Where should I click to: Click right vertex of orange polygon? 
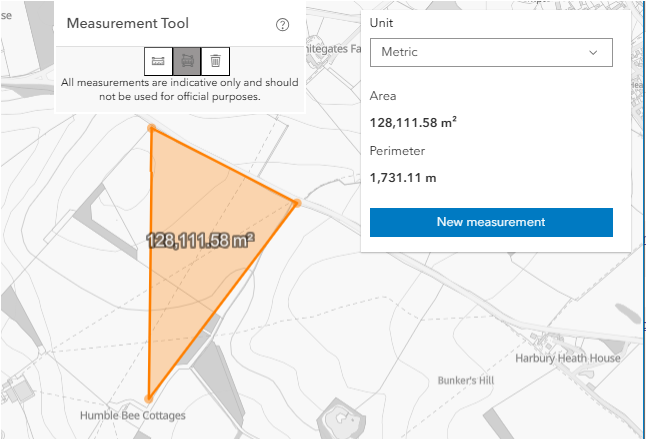point(296,203)
